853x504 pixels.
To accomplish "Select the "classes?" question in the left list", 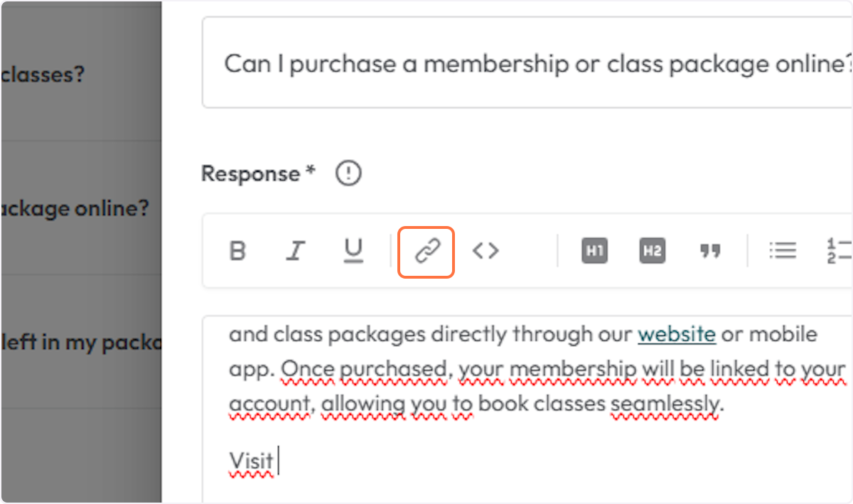I will [x=43, y=74].
